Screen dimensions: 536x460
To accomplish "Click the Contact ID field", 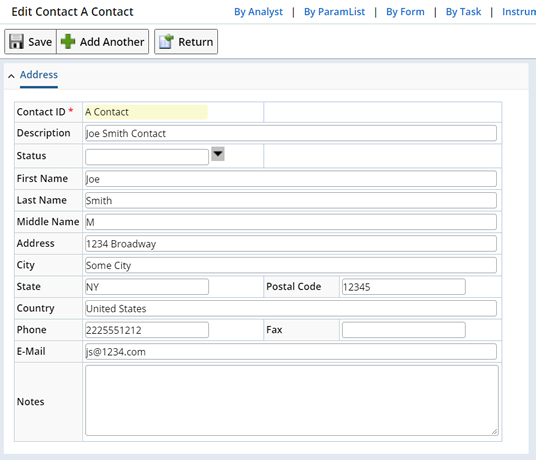I will point(146,112).
